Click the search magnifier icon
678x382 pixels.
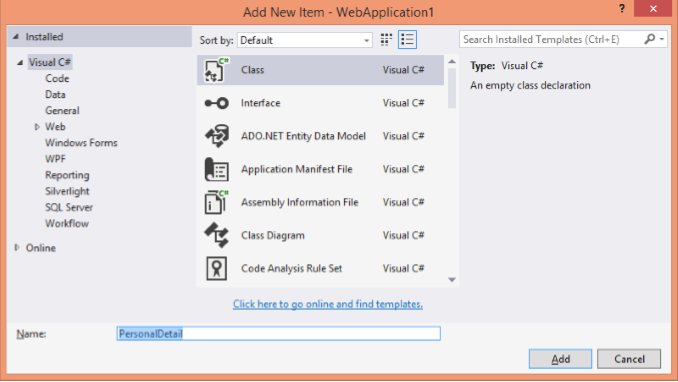[x=649, y=39]
